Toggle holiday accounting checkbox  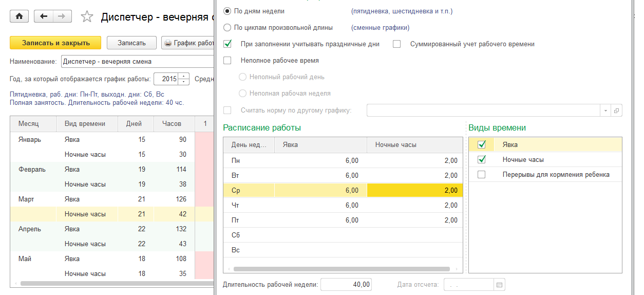(228, 44)
